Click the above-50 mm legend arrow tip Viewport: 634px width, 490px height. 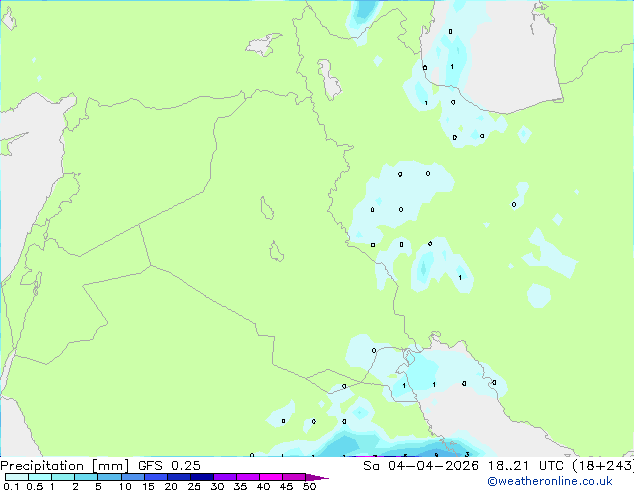[317, 477]
